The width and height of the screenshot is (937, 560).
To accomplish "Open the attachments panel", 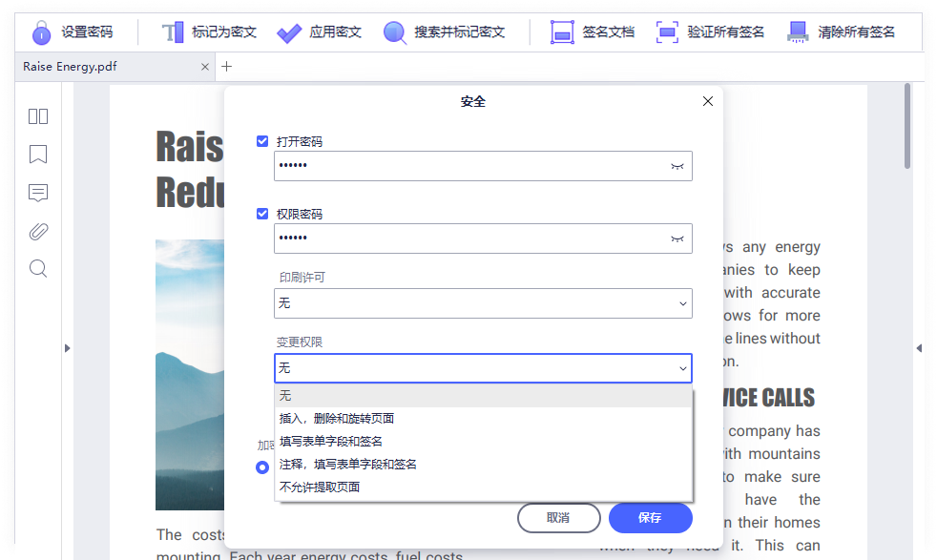I will tap(37, 231).
